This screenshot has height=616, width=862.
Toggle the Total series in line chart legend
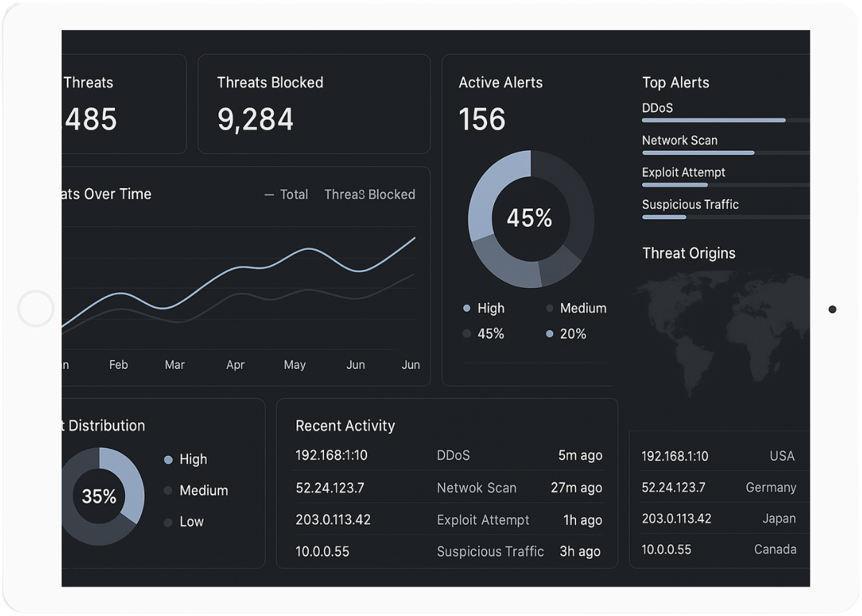(x=287, y=195)
